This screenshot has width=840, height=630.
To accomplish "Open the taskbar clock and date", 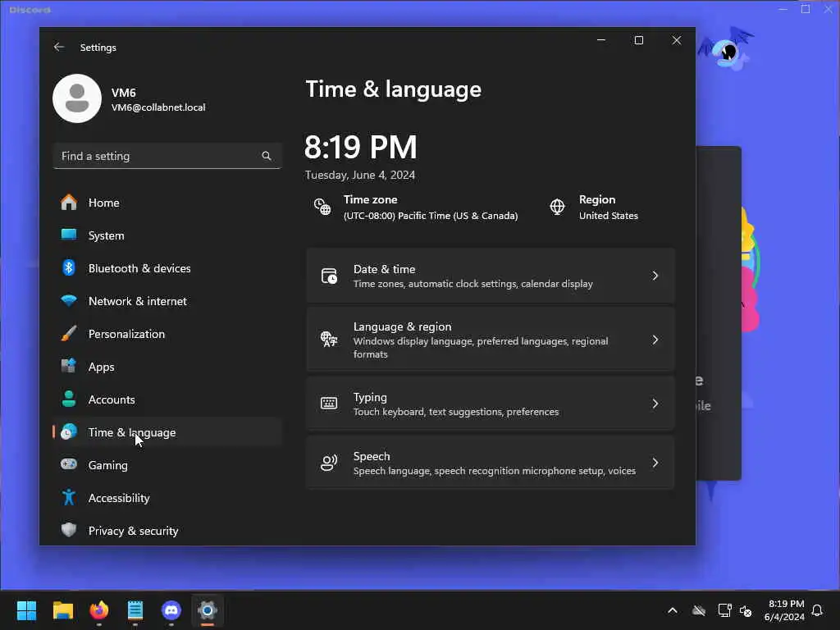I will [784, 610].
